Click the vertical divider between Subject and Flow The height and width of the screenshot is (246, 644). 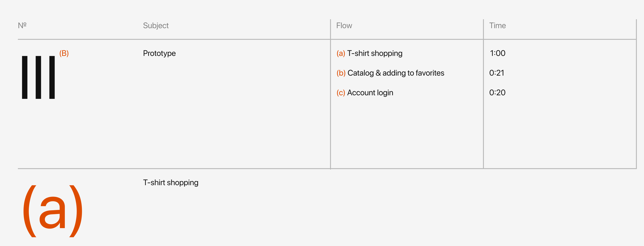click(x=330, y=100)
